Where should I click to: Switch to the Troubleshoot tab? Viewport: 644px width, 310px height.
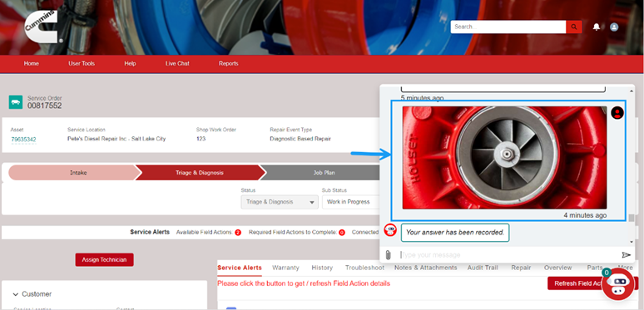(x=364, y=268)
